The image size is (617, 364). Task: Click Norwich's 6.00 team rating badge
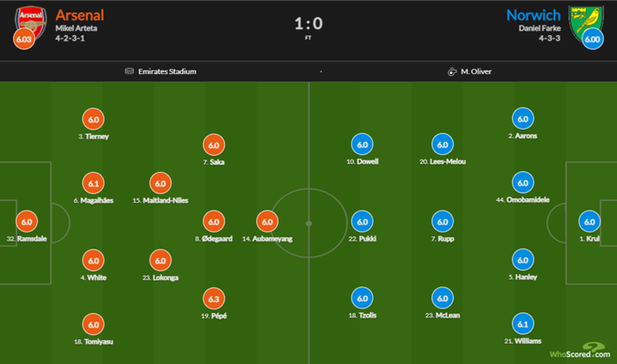pyautogui.click(x=592, y=39)
